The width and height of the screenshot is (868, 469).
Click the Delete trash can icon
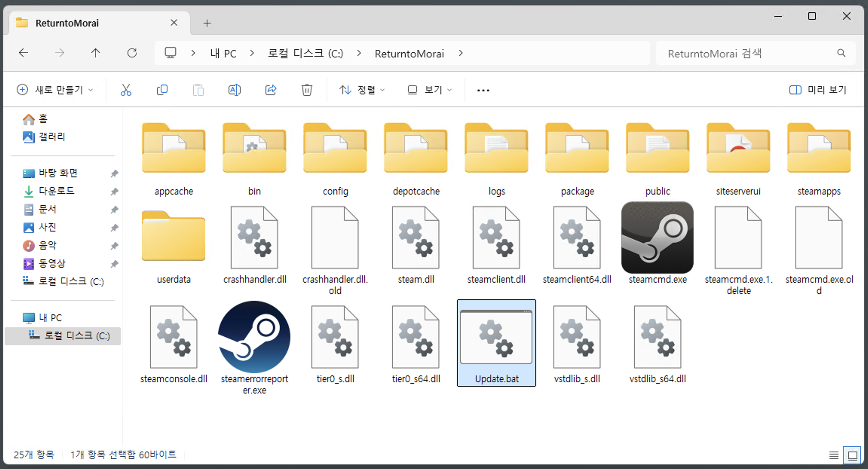coord(307,90)
